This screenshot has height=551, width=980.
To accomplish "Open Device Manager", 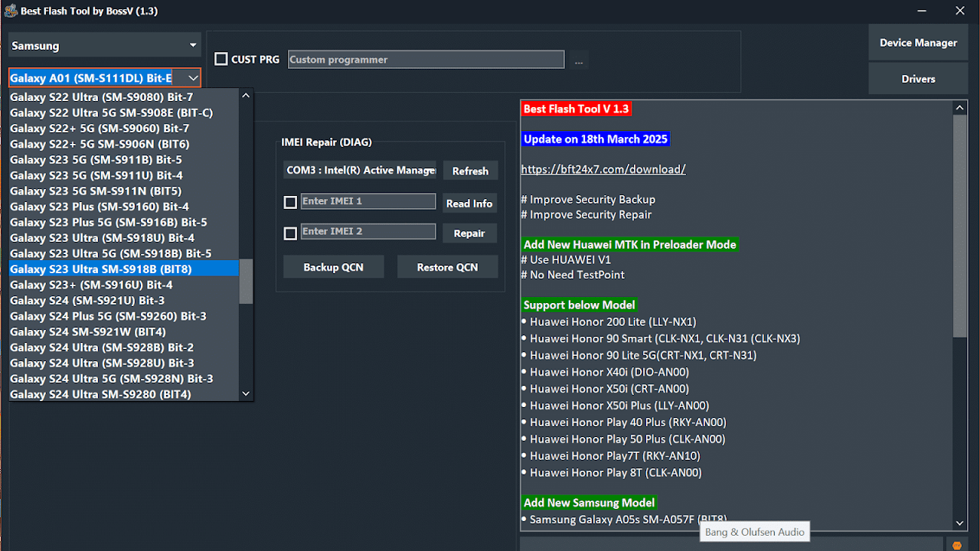I will point(918,43).
